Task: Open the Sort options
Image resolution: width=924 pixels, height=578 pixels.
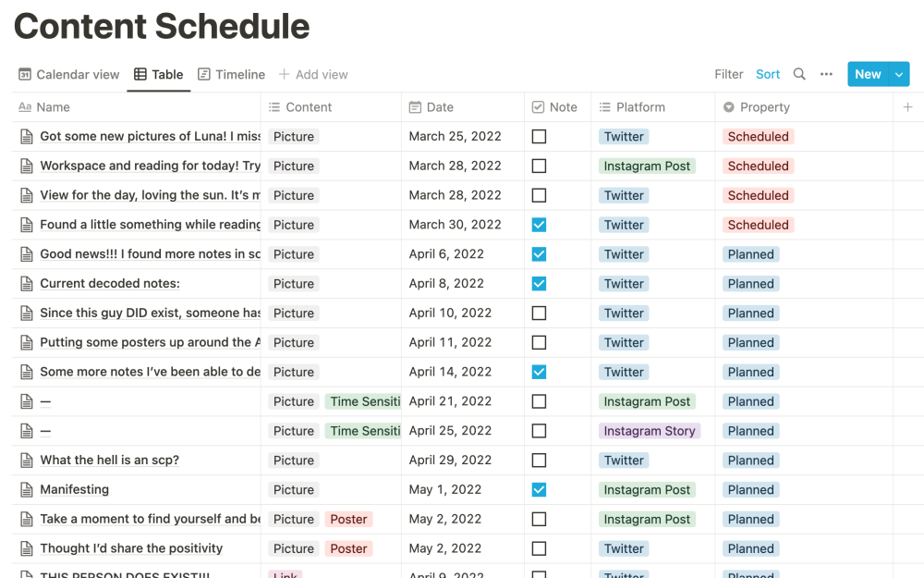Action: click(x=768, y=74)
